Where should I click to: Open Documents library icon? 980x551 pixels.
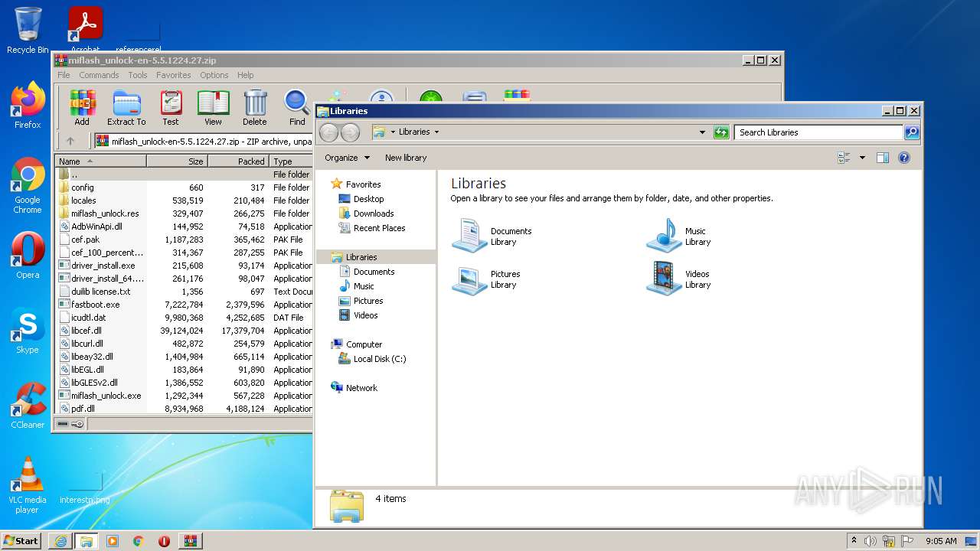pos(469,236)
